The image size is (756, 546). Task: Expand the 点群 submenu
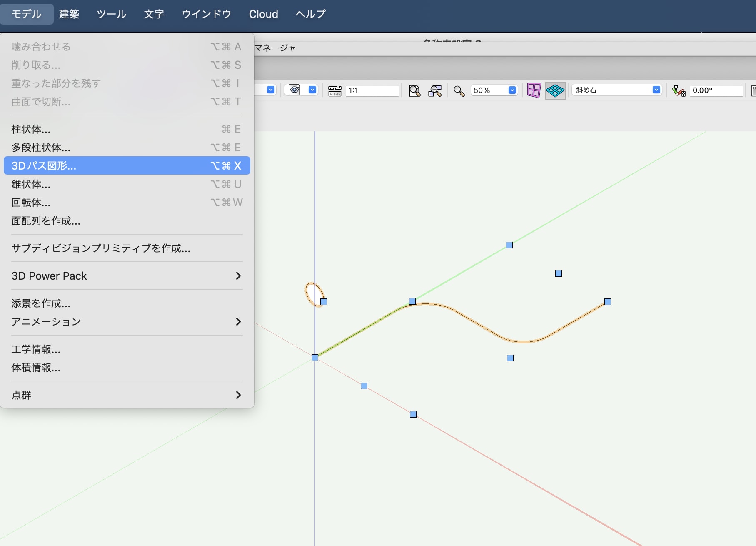[127, 395]
